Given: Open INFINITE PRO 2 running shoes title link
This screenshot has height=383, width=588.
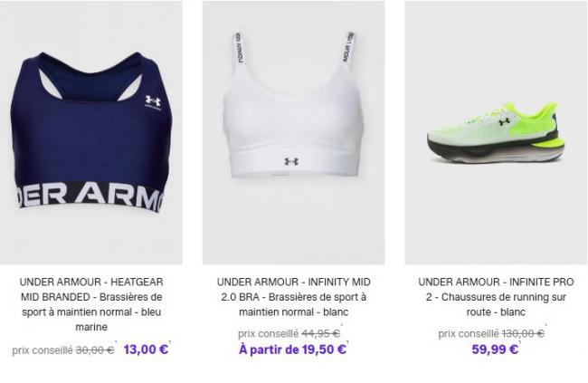Looking at the screenshot, I should pos(496,297).
